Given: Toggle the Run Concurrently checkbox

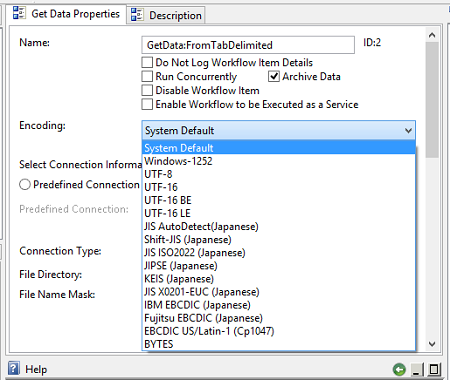Looking at the screenshot, I should tap(147, 76).
